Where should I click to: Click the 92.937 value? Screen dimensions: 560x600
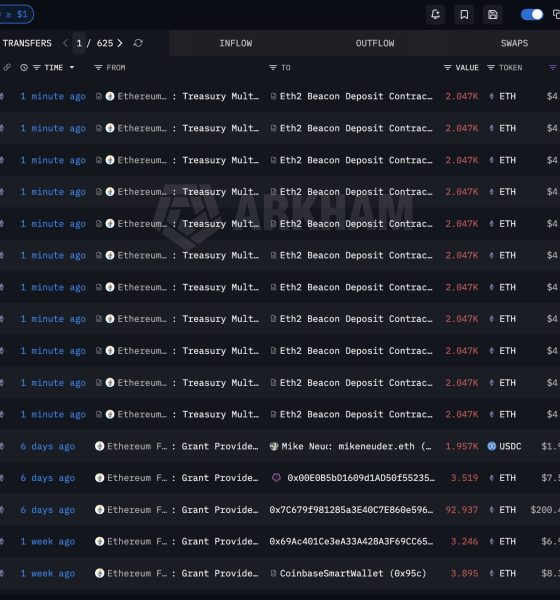pyautogui.click(x=462, y=510)
